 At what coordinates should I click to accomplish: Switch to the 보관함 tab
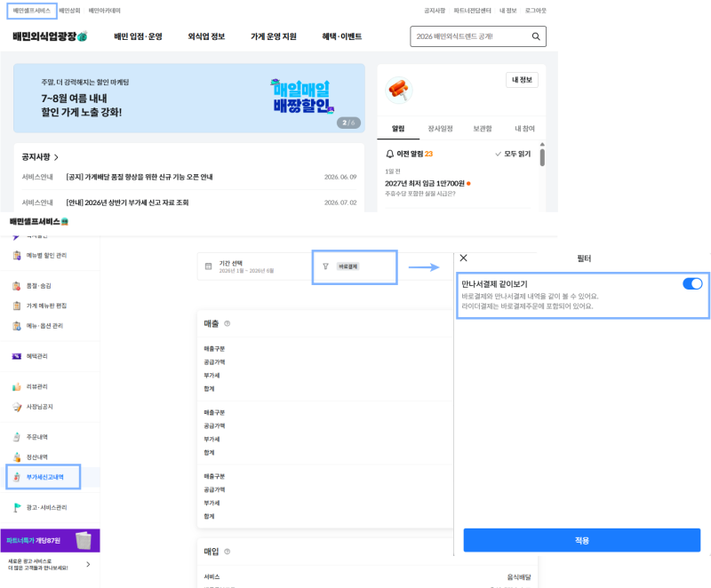pos(483,129)
